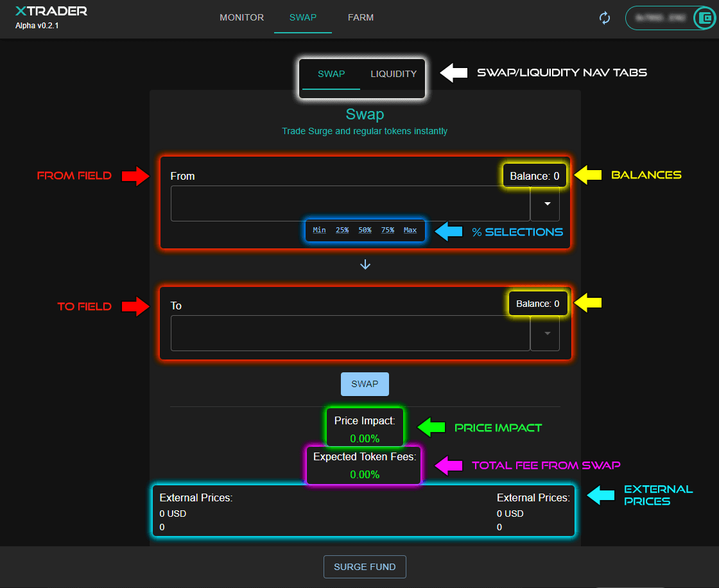Click the From field 'Balance: 0' text
The image size is (719, 588).
click(x=535, y=176)
